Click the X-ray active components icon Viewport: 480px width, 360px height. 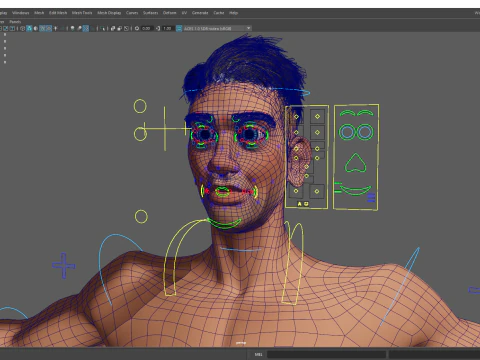[x=120, y=28]
